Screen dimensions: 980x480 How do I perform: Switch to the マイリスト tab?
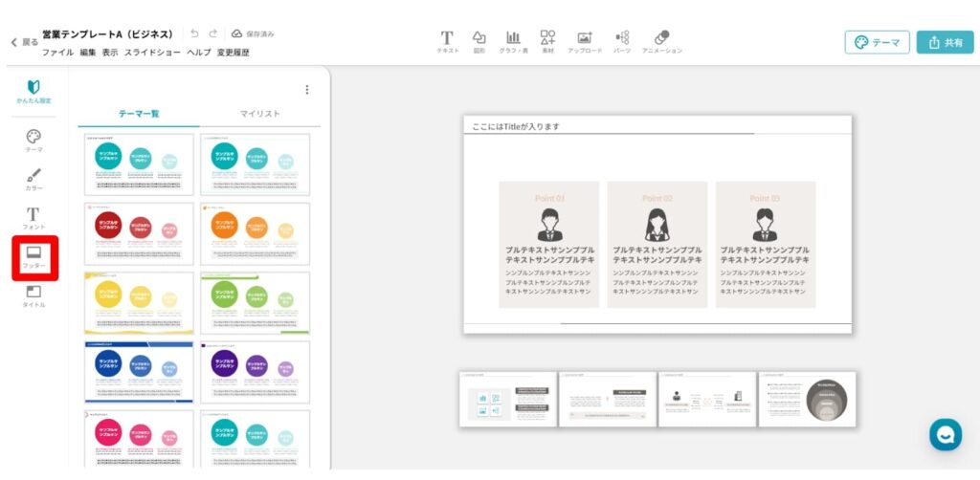(260, 114)
